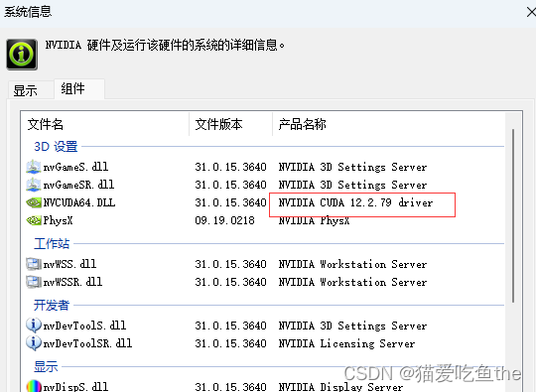This screenshot has height=392, width=536.
Task: Click NVIDIA Display Server product name
Action: [340, 387]
